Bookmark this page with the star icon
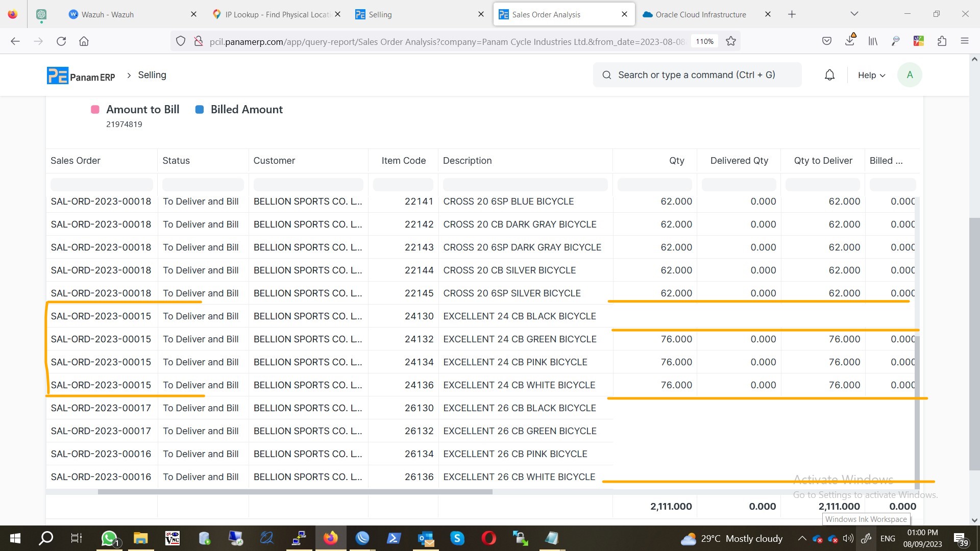Image resolution: width=980 pixels, height=551 pixels. pos(730,41)
